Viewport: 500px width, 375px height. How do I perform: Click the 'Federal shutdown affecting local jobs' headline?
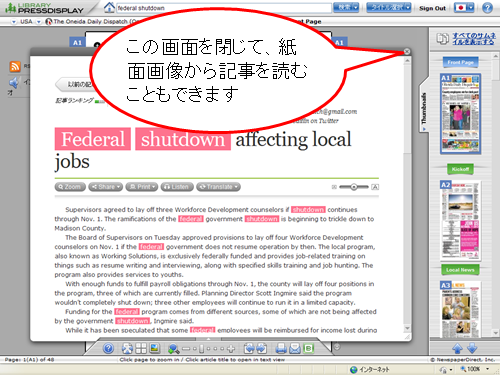pyautogui.click(x=203, y=149)
